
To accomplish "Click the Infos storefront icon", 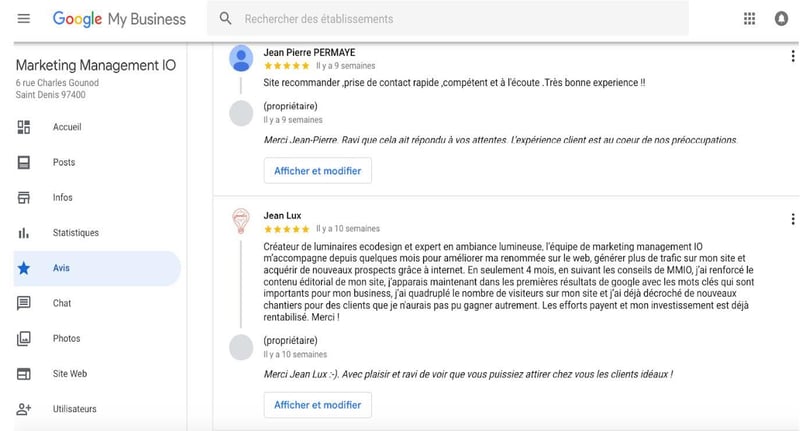I will point(24,197).
